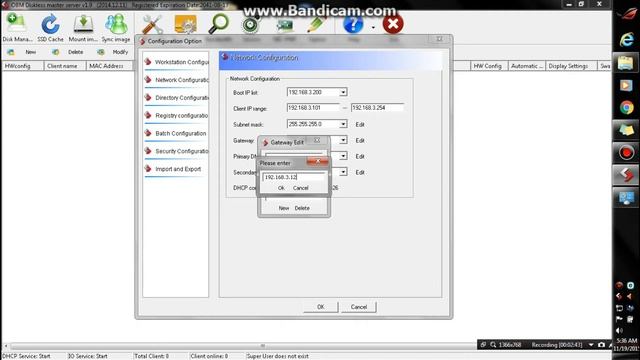Click the Bandicam red record taskbar icon
This screenshot has height=360, width=640.
(x=626, y=153)
